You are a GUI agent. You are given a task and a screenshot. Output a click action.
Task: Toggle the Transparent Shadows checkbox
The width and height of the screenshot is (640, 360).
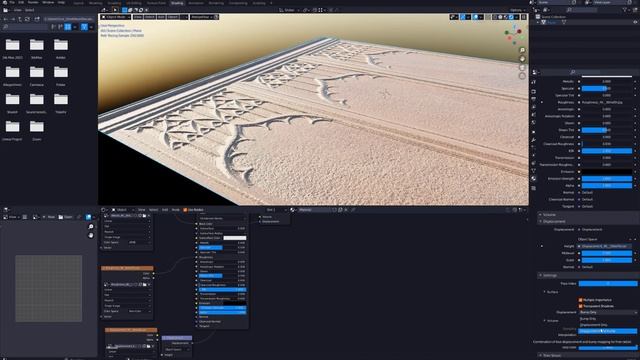(x=580, y=306)
